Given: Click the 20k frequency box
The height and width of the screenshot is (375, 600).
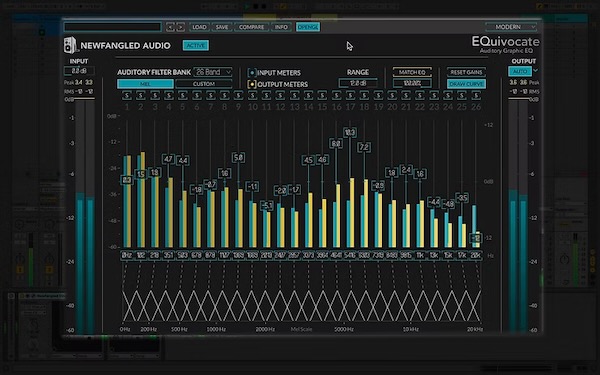Looking at the screenshot, I should (476, 255).
